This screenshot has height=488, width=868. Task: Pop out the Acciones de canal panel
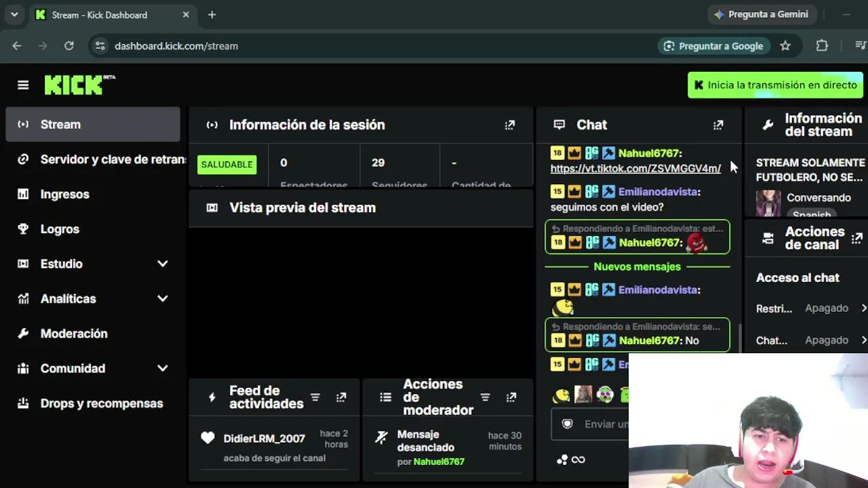tap(857, 238)
